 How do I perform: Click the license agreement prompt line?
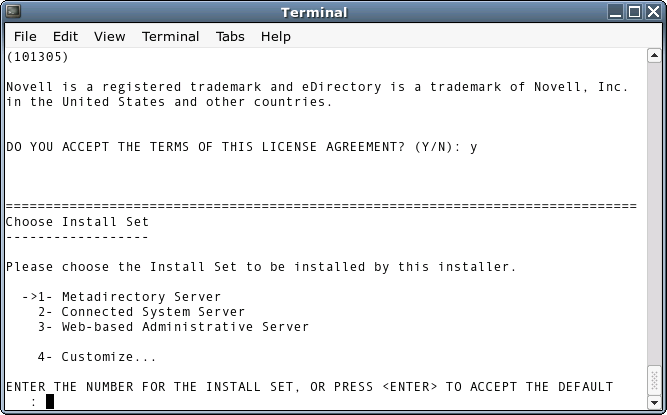240,147
